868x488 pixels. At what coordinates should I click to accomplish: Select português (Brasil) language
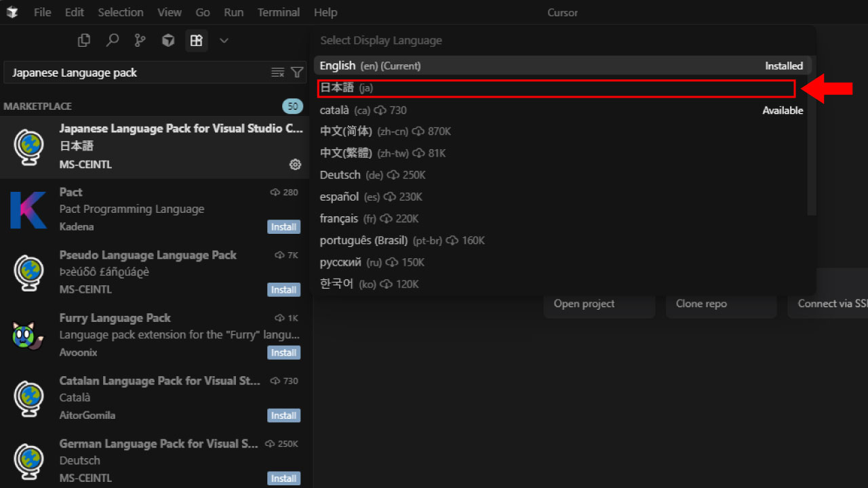(x=562, y=241)
